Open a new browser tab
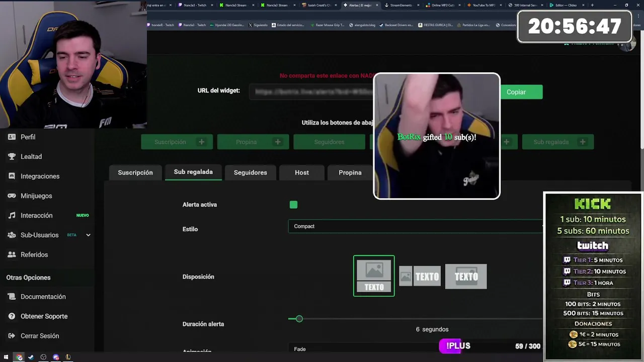The height and width of the screenshot is (362, 644). click(x=592, y=5)
